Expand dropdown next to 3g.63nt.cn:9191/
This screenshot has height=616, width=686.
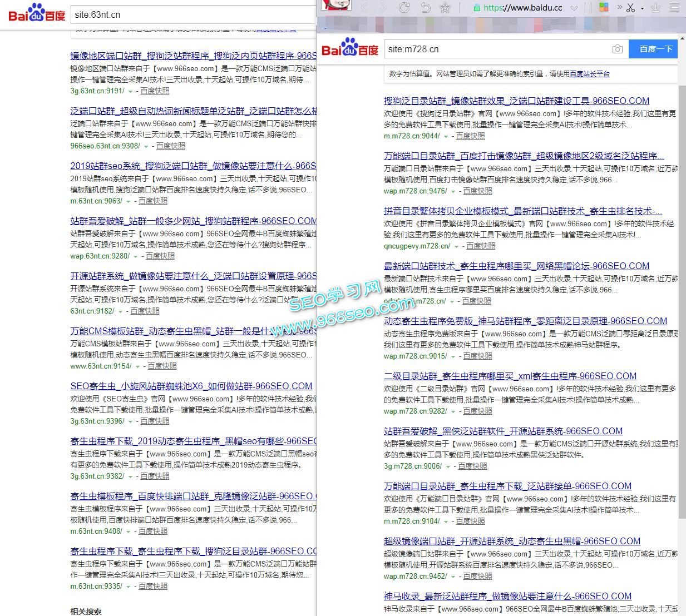pyautogui.click(x=130, y=91)
